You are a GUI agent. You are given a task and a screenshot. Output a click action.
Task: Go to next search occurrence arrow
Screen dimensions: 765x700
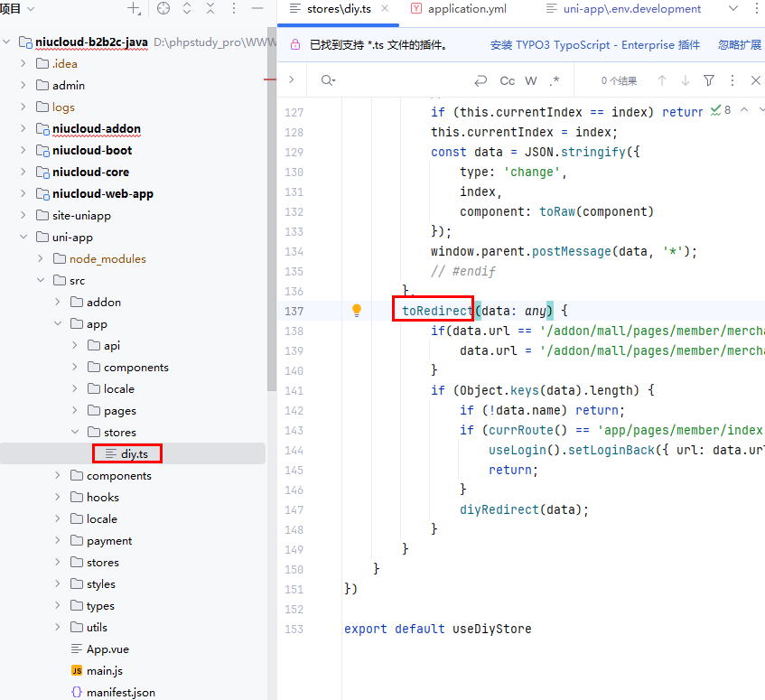coord(686,80)
